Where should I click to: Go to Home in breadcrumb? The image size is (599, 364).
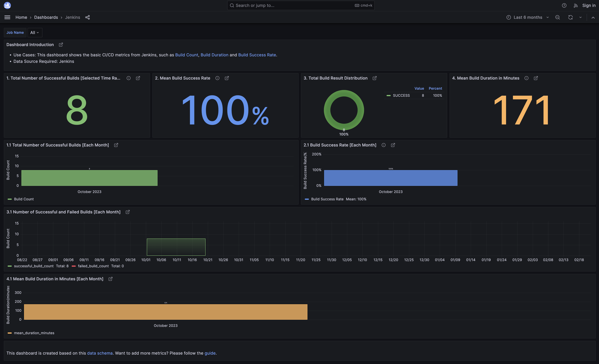21,17
